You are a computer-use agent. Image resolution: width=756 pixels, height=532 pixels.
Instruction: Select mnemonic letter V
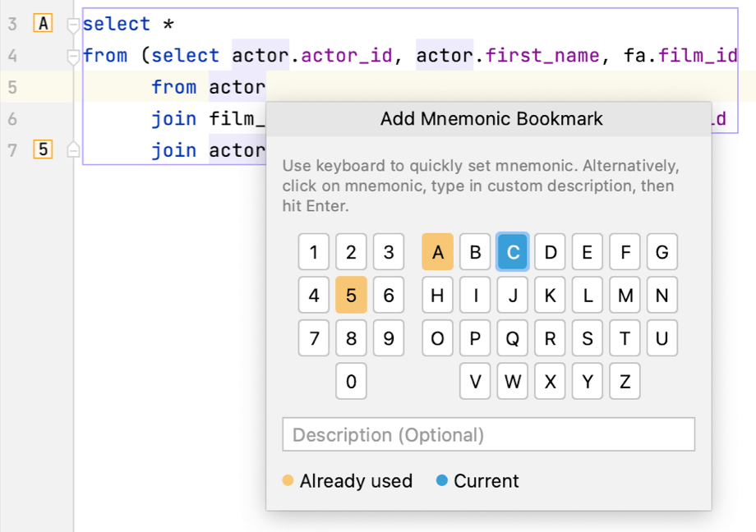tap(475, 381)
